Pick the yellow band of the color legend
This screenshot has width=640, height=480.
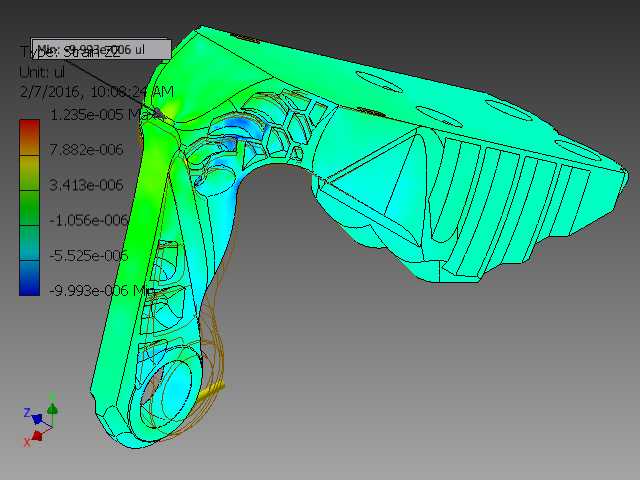(x=29, y=173)
